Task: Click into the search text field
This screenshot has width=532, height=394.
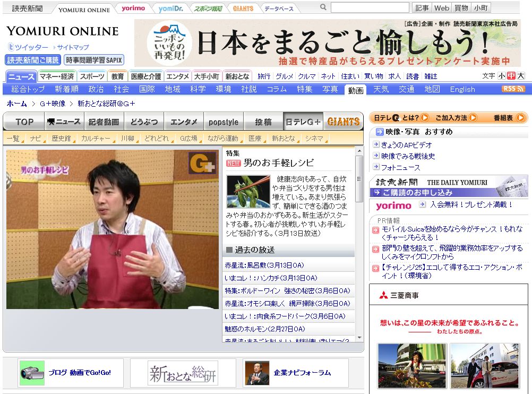Action: point(370,7)
